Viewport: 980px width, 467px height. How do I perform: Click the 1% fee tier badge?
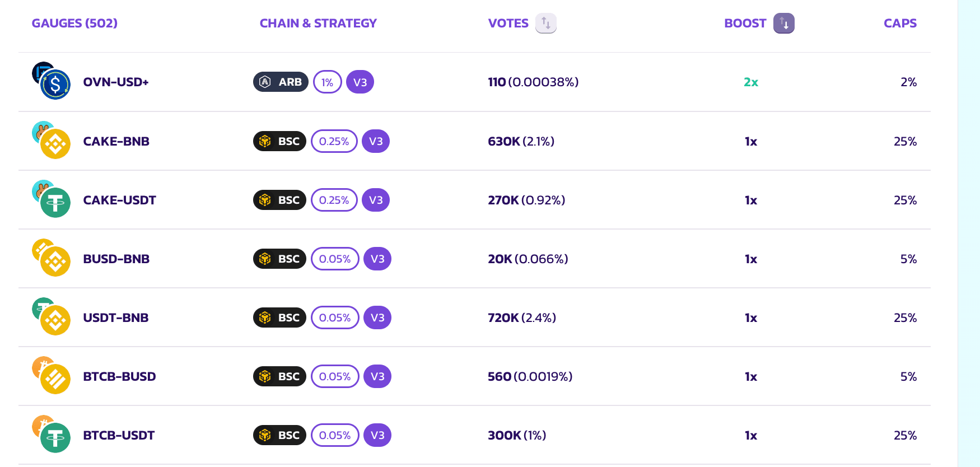tap(327, 82)
